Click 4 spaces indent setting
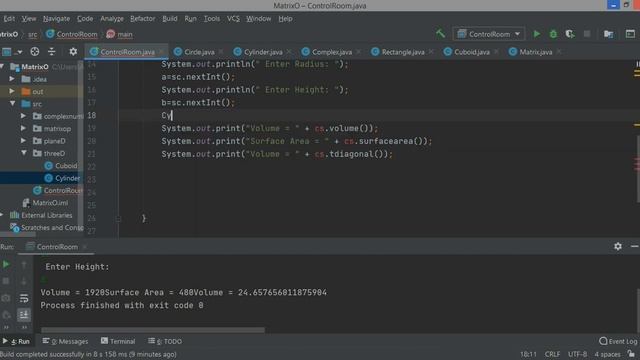The width and height of the screenshot is (640, 360). pos(607,354)
